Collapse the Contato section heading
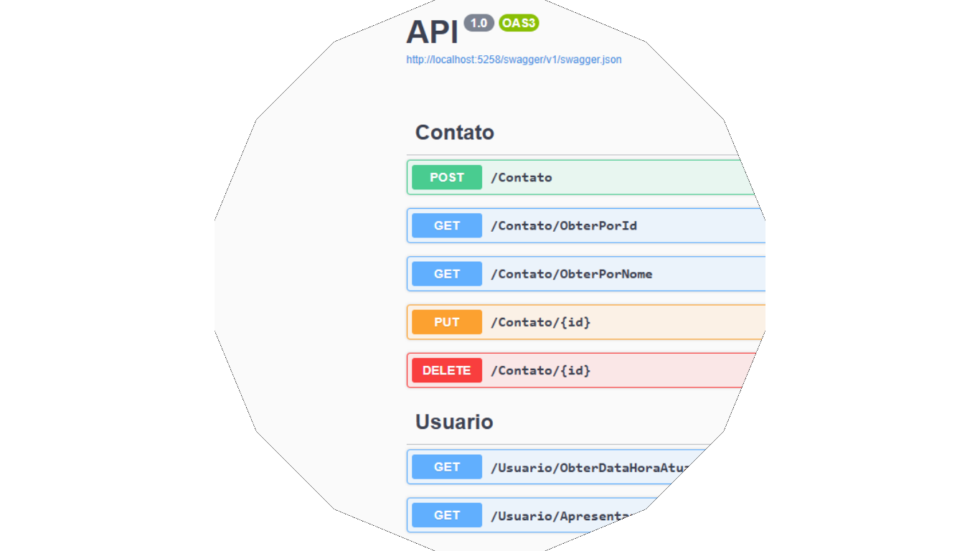This screenshot has height=551, width=980. (455, 133)
